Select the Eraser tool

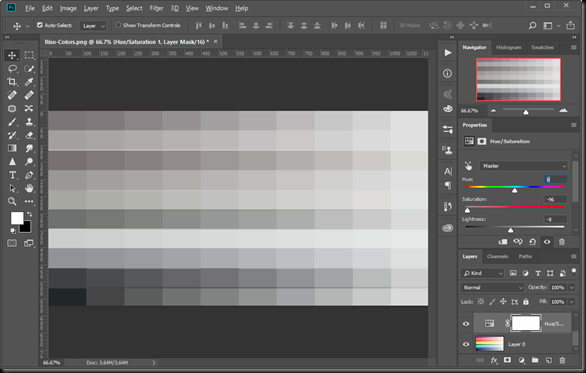pos(29,135)
